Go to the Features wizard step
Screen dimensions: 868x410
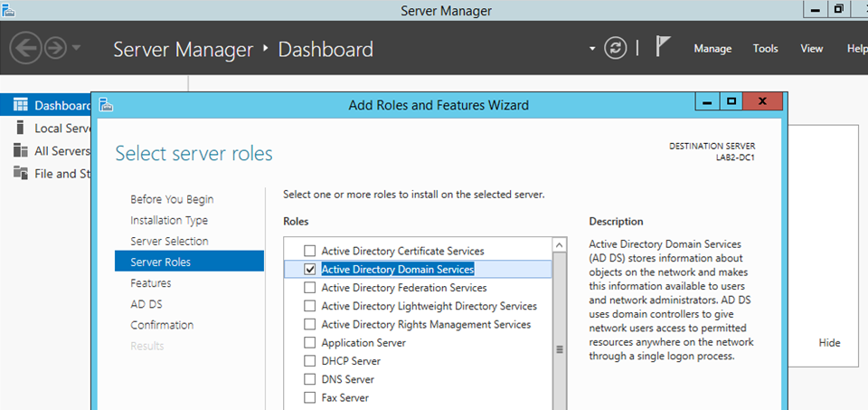coord(151,283)
